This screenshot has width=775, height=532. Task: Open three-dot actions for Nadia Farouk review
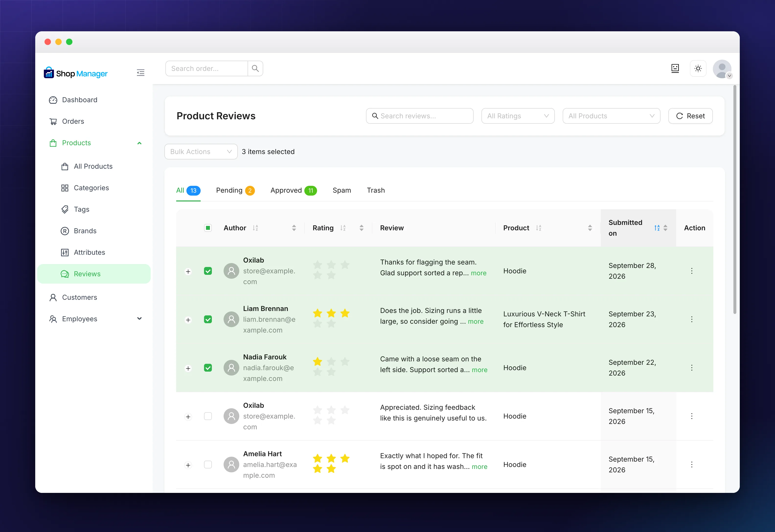[692, 368]
